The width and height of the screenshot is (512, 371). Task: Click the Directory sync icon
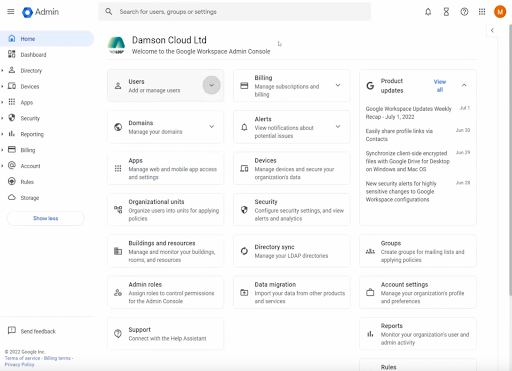[x=244, y=251]
